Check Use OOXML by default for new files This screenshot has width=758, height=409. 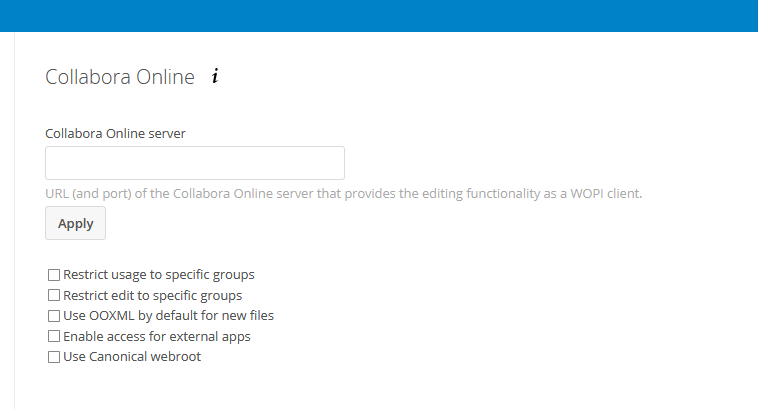coord(54,316)
